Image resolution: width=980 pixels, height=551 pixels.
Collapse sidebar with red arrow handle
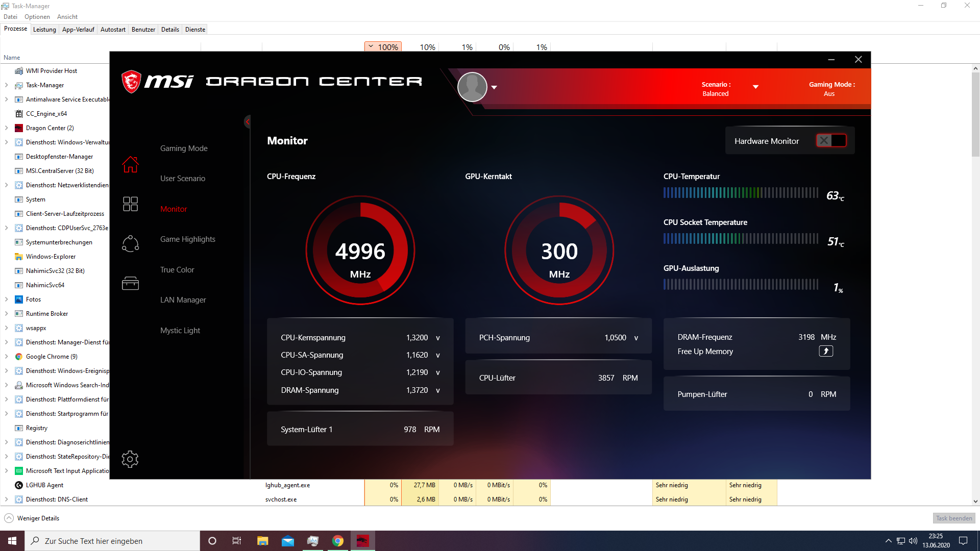248,121
